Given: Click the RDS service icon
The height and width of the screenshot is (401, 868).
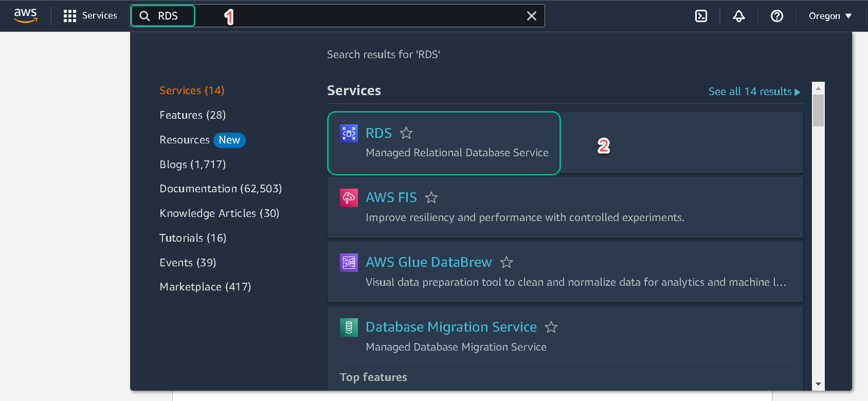Looking at the screenshot, I should pos(349,133).
